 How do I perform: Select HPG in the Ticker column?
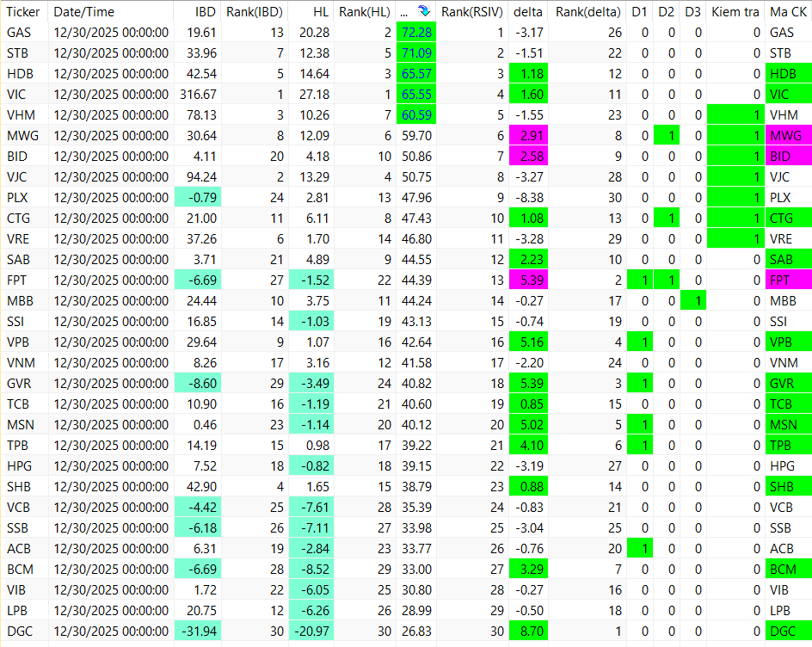[x=20, y=466]
